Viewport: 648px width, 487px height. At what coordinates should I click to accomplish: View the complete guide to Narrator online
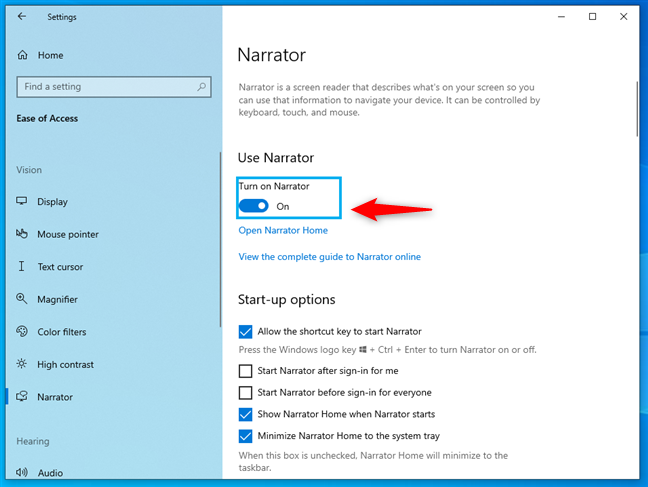click(x=329, y=257)
